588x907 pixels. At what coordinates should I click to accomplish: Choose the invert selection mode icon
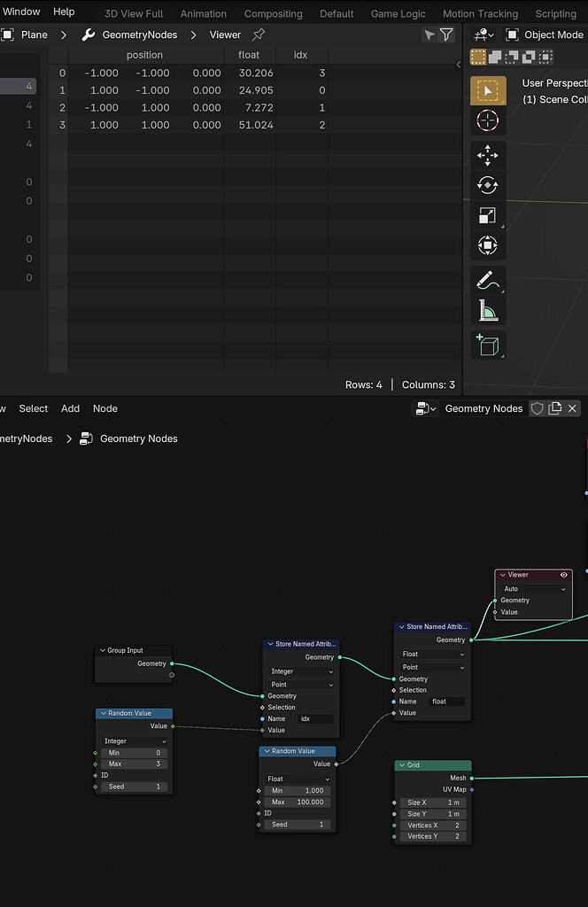(529, 57)
